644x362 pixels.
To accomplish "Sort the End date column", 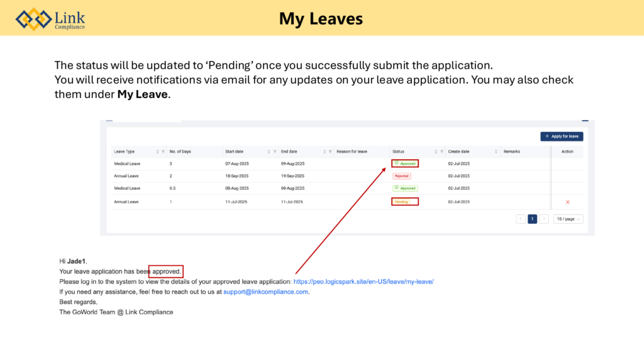I will tap(325, 151).
